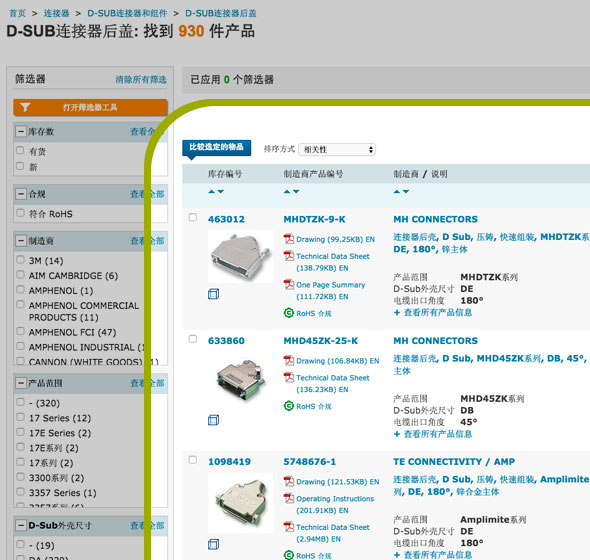This screenshot has height=560, width=590.
Task: Open product thumbnail for 1098419
Action: pyautogui.click(x=241, y=502)
